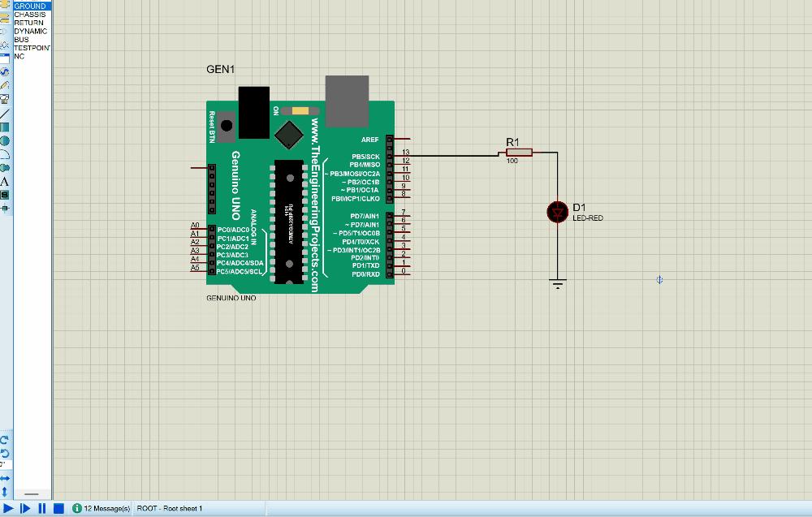Select GROUND in terminals list
The image size is (812, 517).
click(32, 6)
